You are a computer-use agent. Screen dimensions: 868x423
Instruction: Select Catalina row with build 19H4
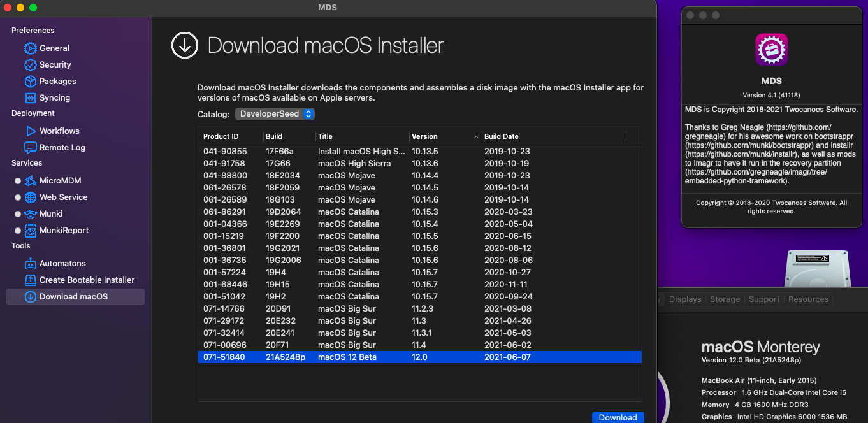pyautogui.click(x=420, y=272)
